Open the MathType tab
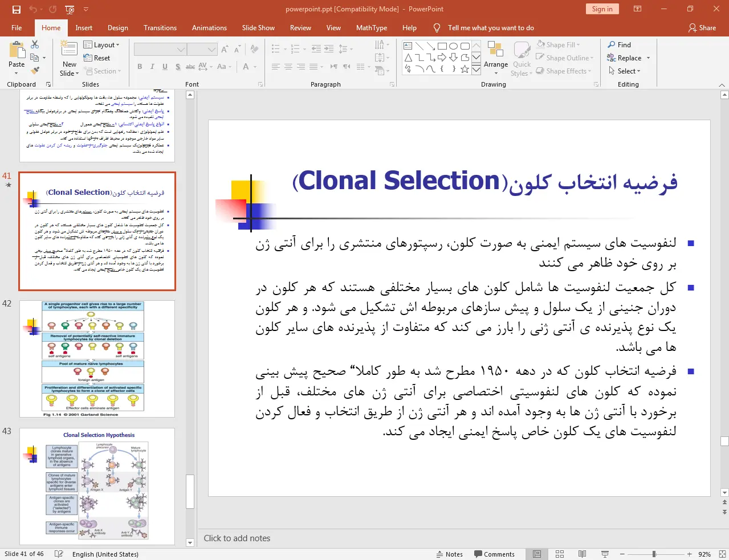This screenshot has width=729, height=560. pyautogui.click(x=372, y=28)
